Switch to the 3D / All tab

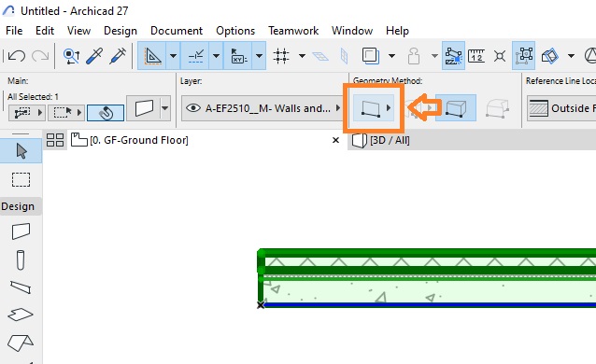pos(390,140)
